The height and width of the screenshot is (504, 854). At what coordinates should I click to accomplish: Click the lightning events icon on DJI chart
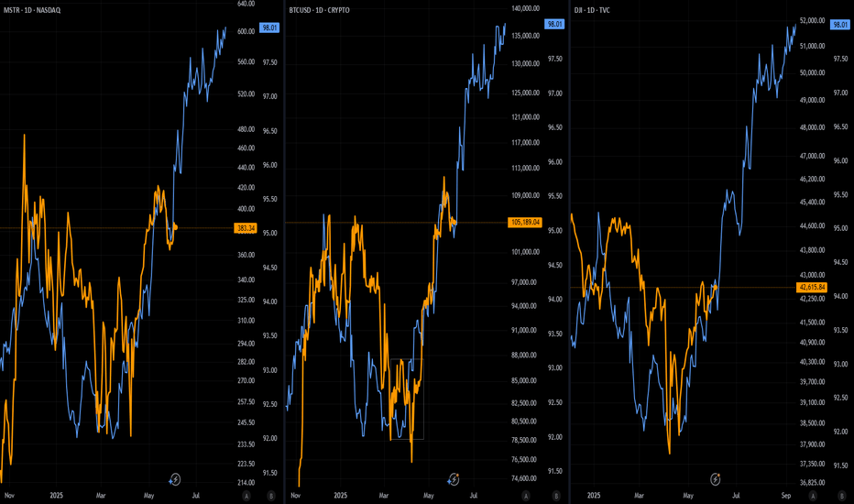716,479
